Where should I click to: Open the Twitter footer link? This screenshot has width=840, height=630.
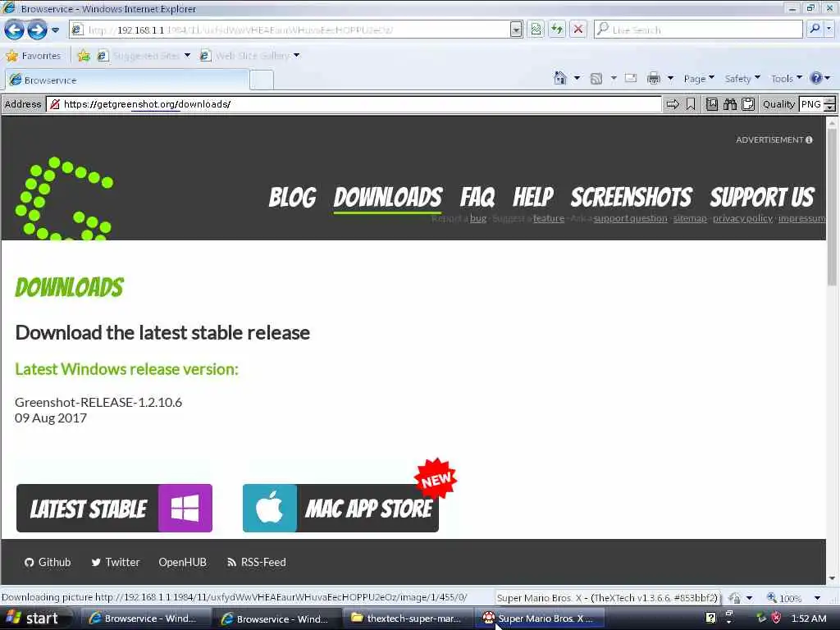[x=115, y=562]
